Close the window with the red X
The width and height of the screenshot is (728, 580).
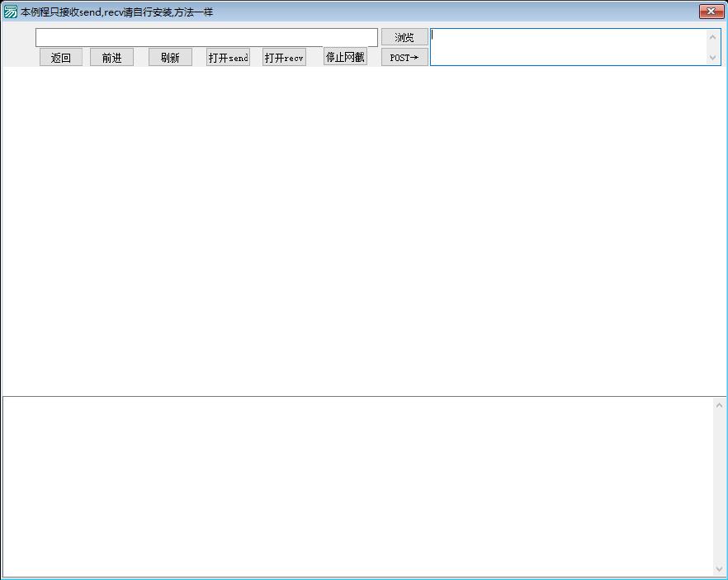click(x=711, y=12)
